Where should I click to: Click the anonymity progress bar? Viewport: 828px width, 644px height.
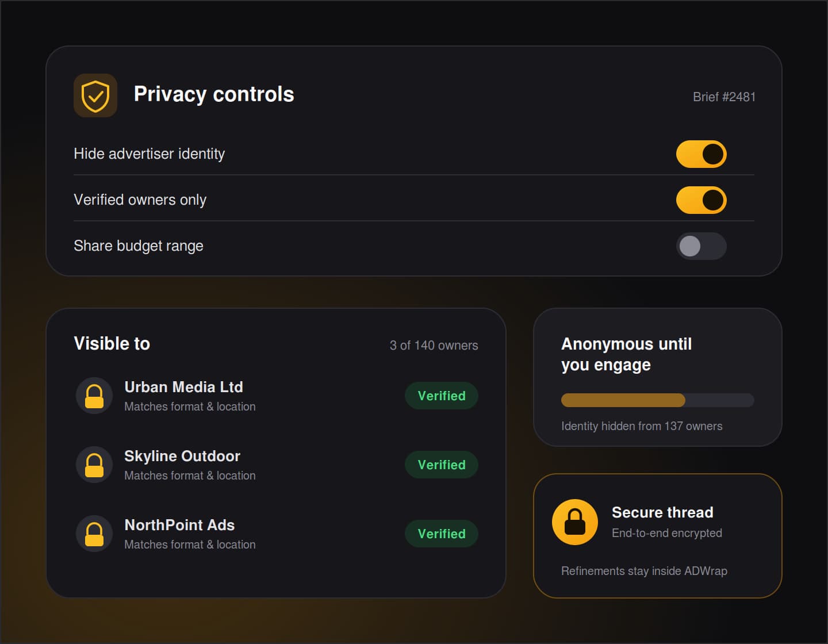coord(658,400)
